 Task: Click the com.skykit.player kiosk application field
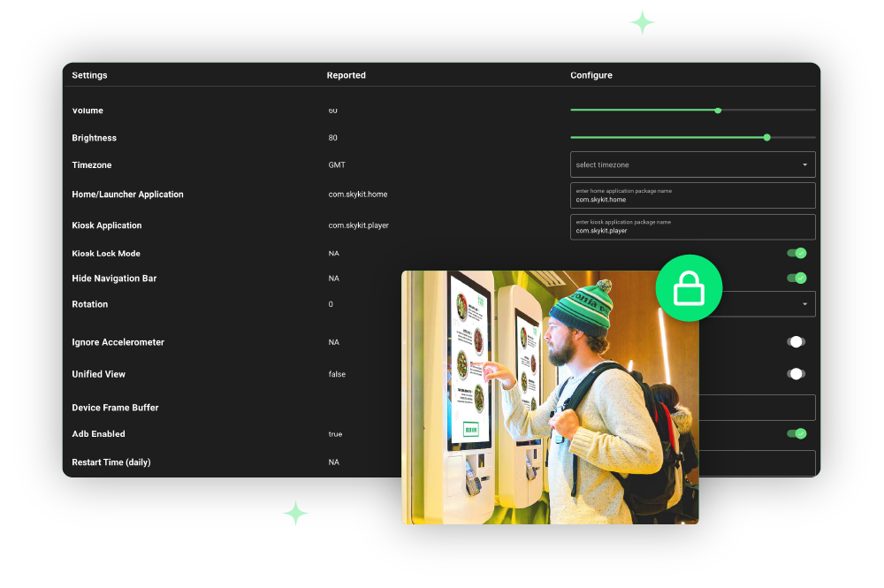tap(692, 226)
